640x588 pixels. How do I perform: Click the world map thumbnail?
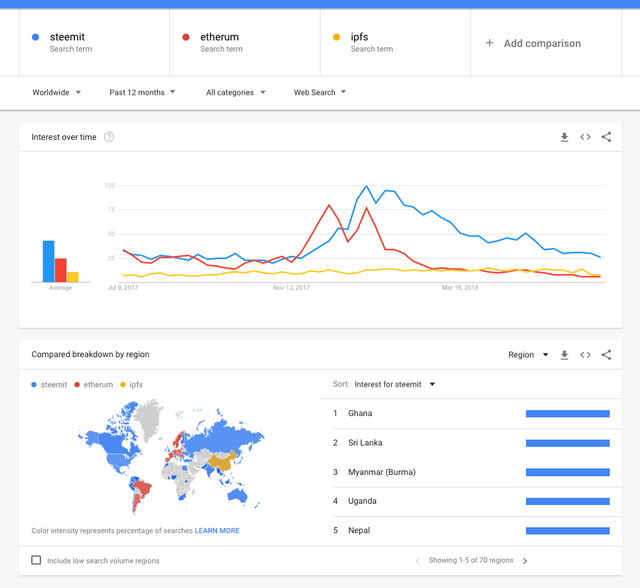click(x=171, y=456)
